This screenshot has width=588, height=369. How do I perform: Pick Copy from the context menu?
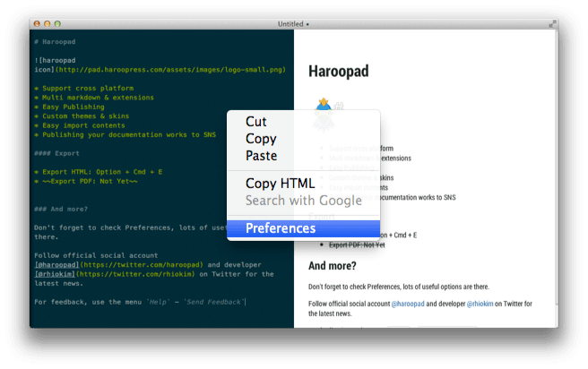click(261, 139)
